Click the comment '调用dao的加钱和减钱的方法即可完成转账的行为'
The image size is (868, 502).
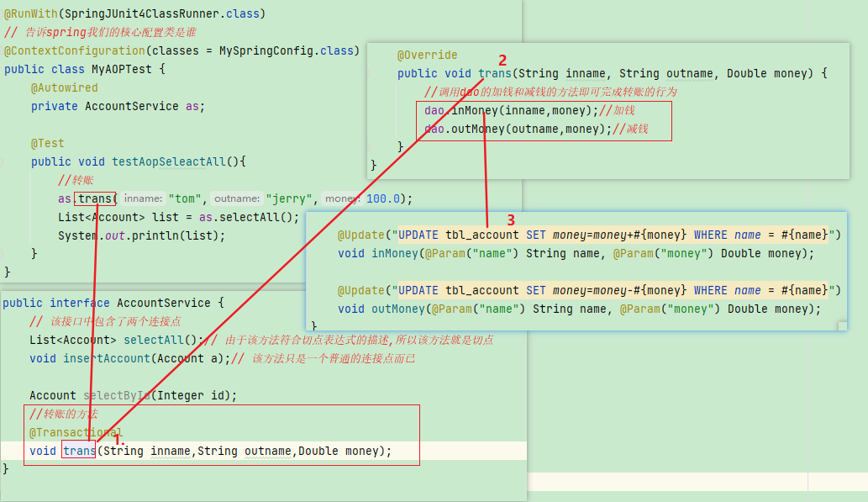pyautogui.click(x=551, y=92)
